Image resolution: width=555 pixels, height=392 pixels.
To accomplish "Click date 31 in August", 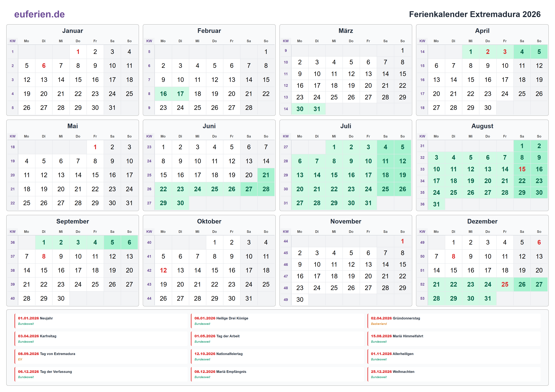I will (436, 204).
